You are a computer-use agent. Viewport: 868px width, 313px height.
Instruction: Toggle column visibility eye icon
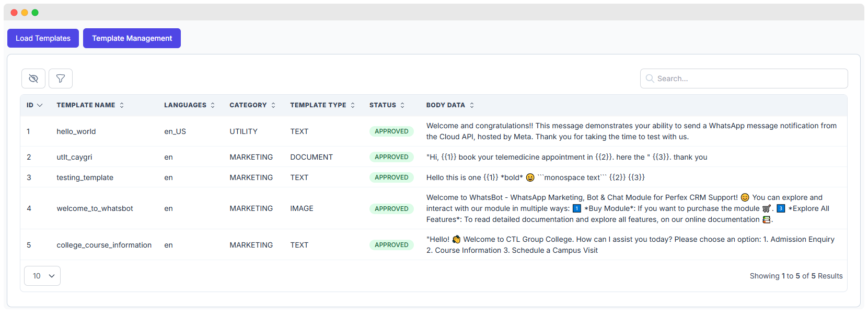pos(33,79)
